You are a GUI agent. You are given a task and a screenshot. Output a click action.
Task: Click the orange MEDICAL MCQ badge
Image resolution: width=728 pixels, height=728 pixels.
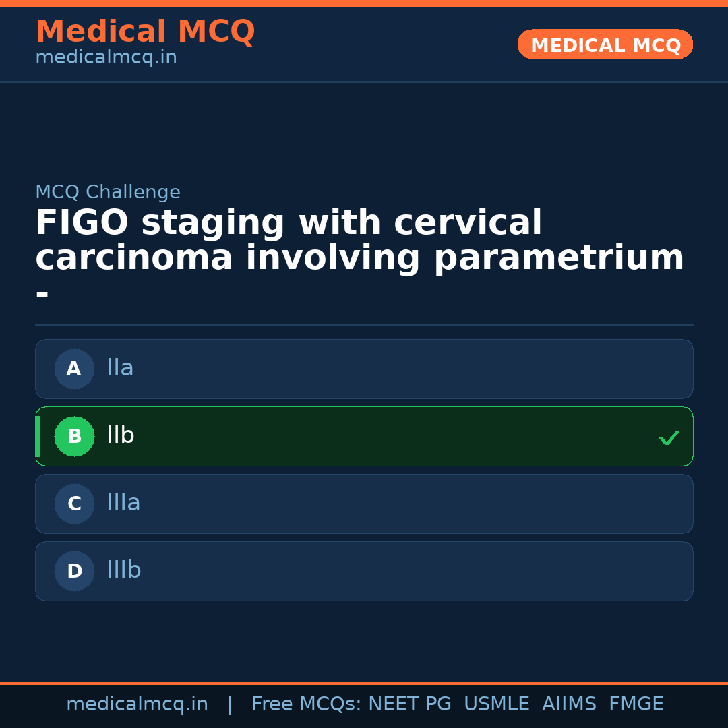click(x=605, y=44)
